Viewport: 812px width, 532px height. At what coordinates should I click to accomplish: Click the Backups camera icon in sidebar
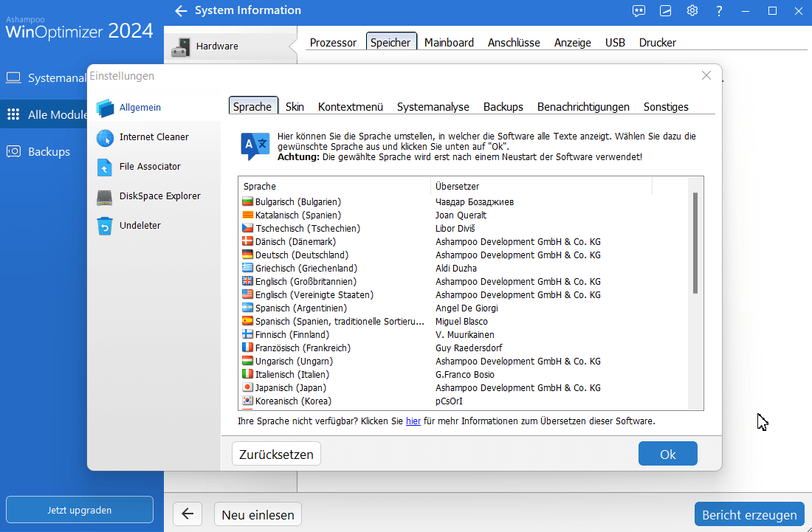(x=13, y=151)
